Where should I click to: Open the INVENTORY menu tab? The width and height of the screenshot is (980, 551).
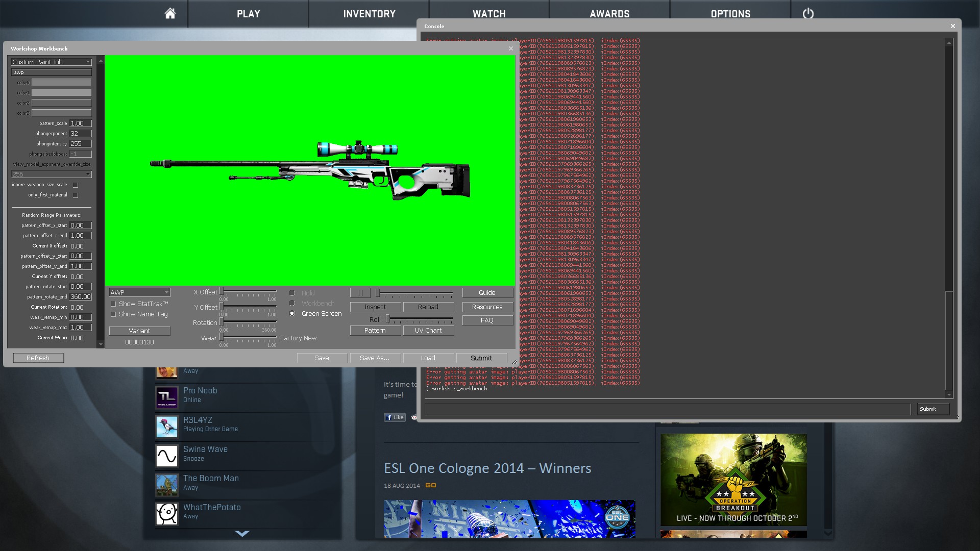[x=369, y=14]
